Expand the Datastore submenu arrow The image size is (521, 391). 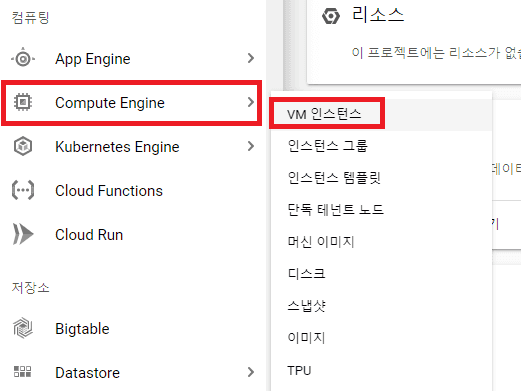(251, 372)
